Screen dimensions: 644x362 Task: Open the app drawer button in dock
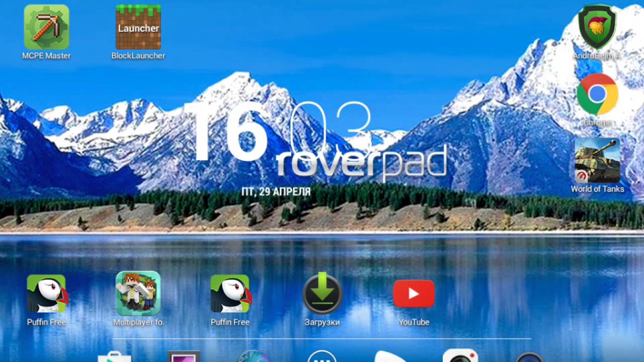(322, 356)
